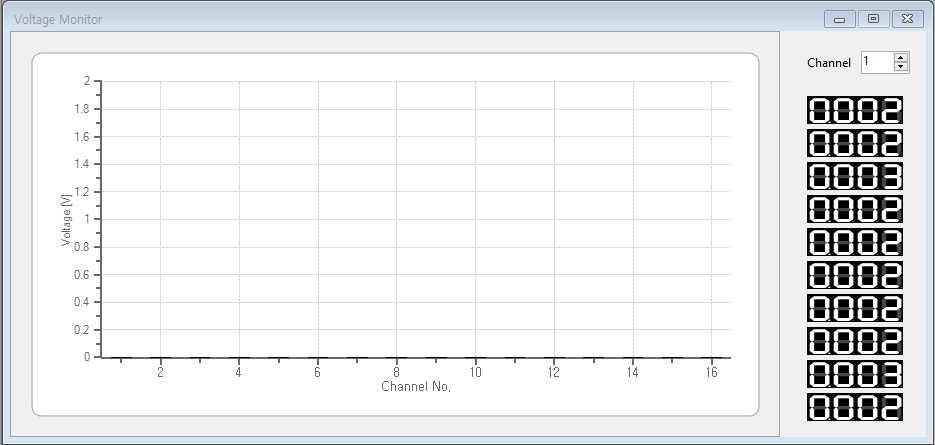Click the y-axis tick label '1.8'
The width and height of the screenshot is (935, 445).
point(82,109)
